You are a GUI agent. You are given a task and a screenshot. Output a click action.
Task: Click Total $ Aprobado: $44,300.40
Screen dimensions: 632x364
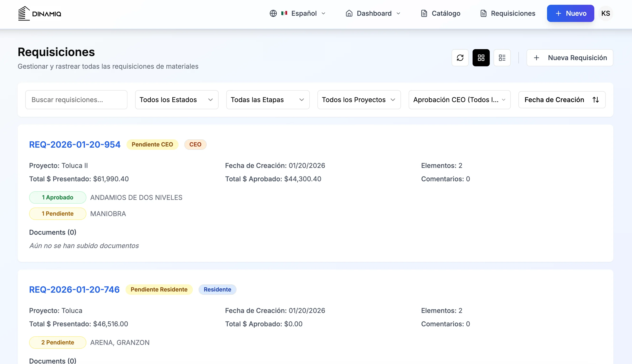point(273,179)
